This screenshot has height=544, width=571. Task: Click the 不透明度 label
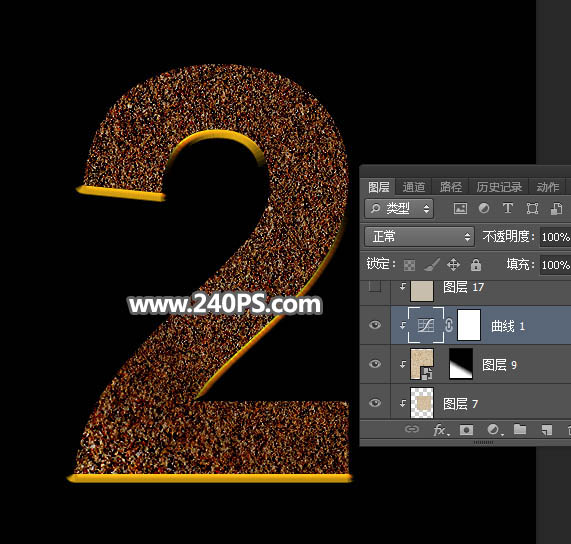[x=509, y=237]
